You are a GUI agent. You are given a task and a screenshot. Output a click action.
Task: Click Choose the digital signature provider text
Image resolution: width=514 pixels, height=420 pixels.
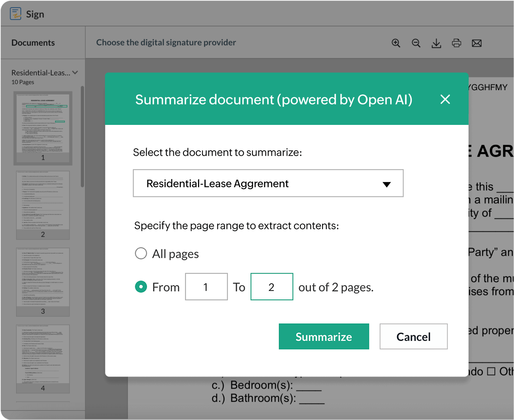166,42
